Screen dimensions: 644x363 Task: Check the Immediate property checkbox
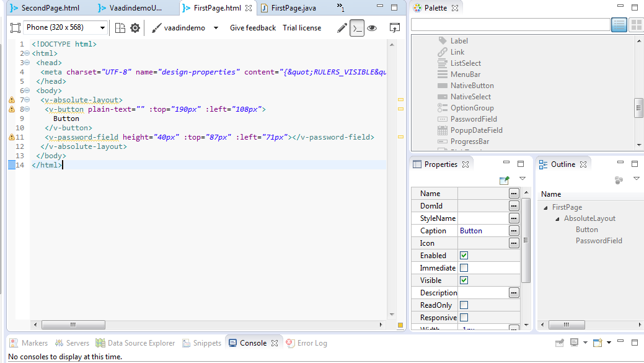tap(464, 268)
